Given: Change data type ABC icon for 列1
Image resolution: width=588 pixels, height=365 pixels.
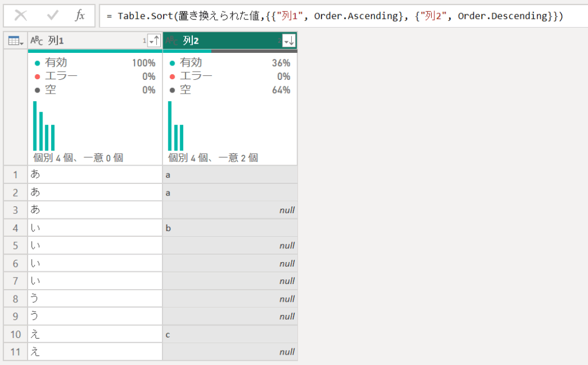Looking at the screenshot, I should [x=36, y=40].
